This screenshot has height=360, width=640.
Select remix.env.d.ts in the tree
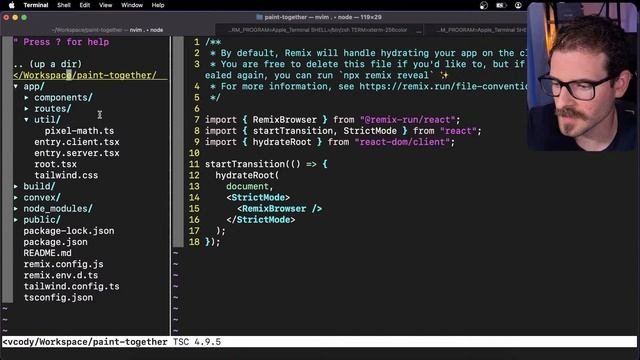click(60, 275)
